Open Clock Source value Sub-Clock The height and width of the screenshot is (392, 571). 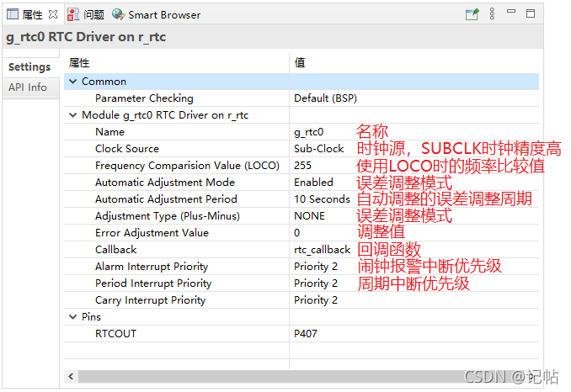318,149
